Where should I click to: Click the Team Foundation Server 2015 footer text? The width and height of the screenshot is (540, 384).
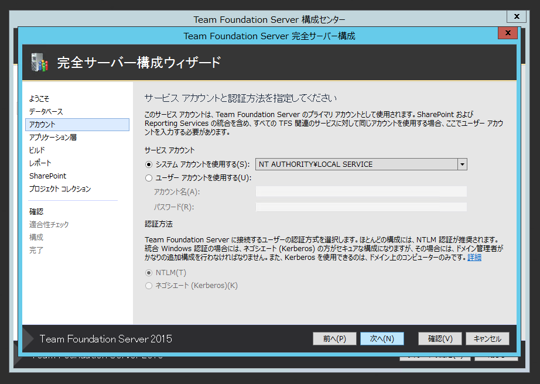106,339
